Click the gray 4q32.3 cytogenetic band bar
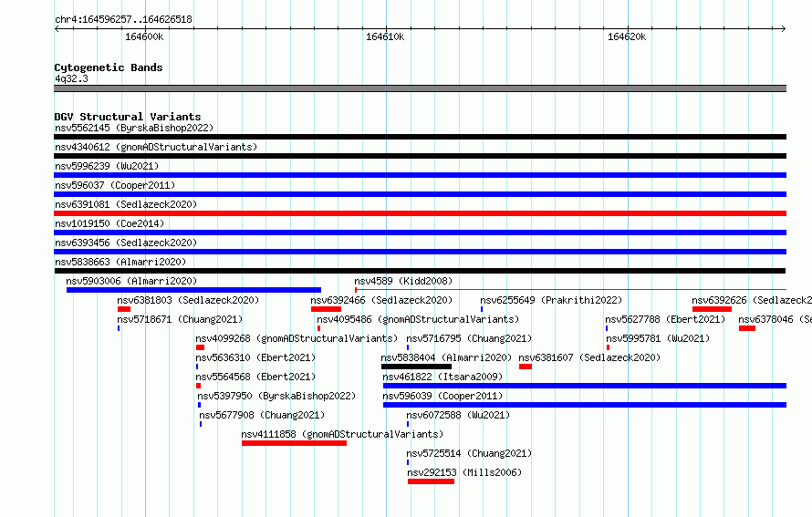Screen dimensions: 812x517 (420, 88)
